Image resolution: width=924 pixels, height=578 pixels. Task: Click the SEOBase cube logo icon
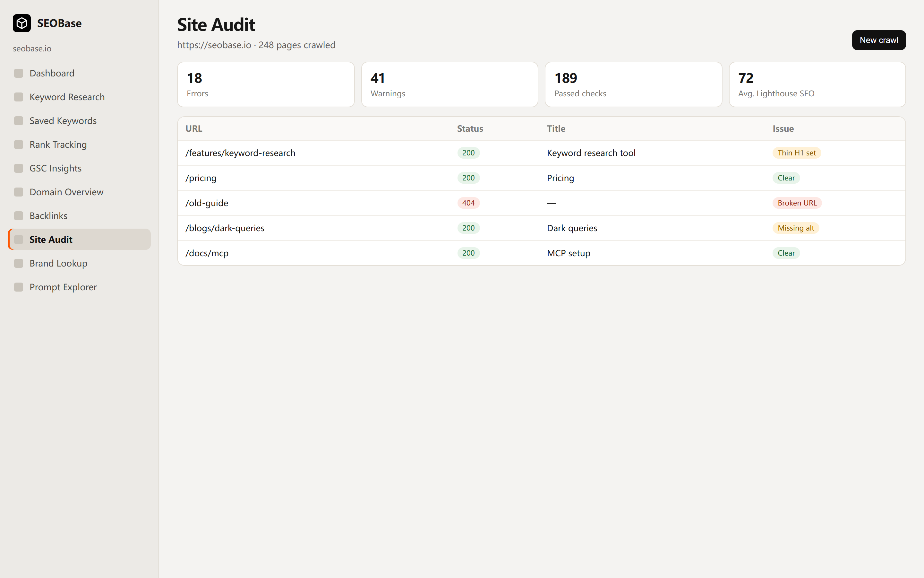click(x=22, y=23)
